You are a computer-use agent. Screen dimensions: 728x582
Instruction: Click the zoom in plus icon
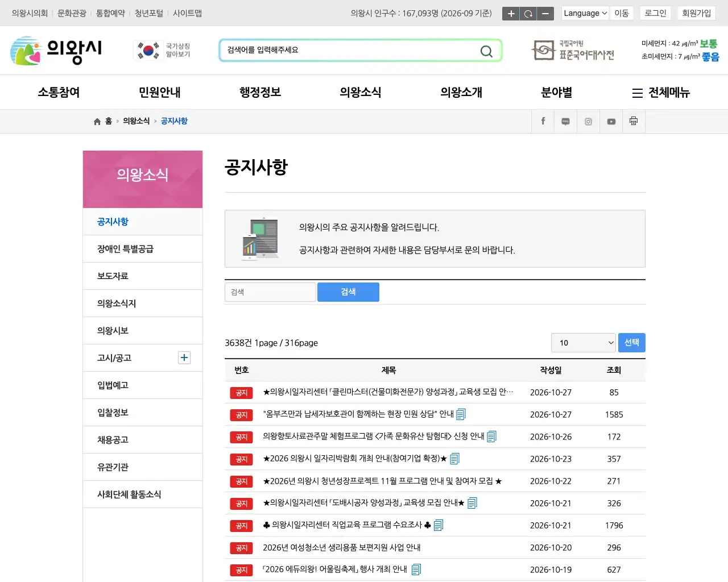[x=511, y=14]
